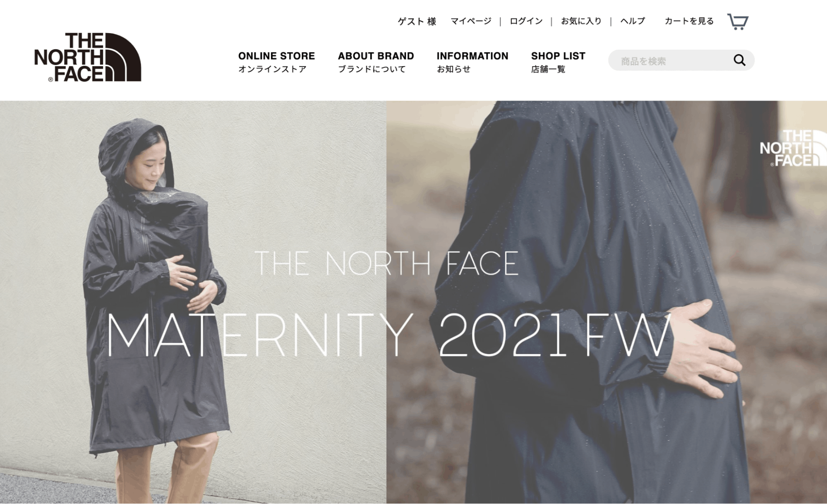
Task: Click the MATERNITY 2021 FW banner title
Action: pyautogui.click(x=388, y=335)
